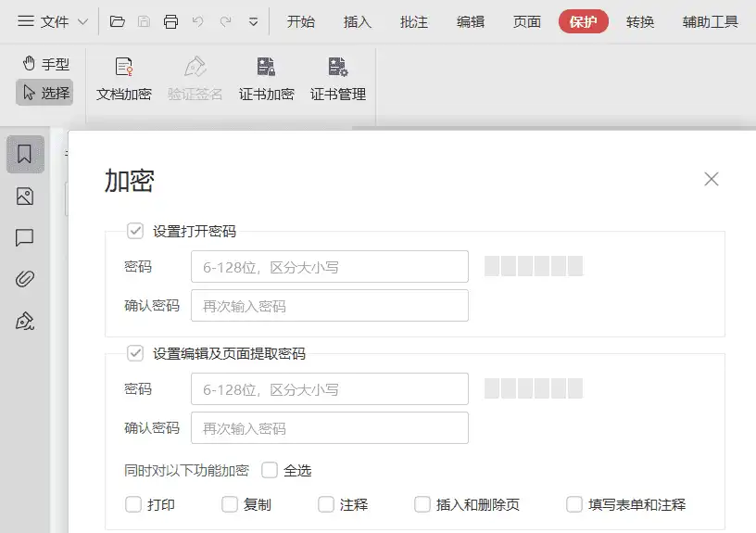Toggle the 设置编辑及页面提取密码 checkbox
This screenshot has width=756, height=533.
click(x=135, y=353)
